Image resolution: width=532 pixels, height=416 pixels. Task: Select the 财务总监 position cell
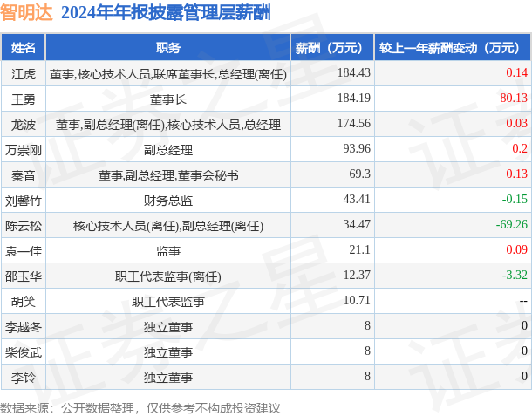(168, 201)
